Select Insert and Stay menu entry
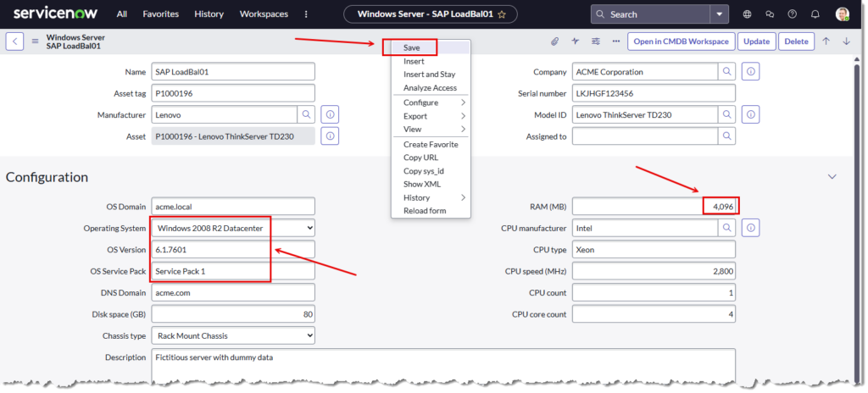Screen dimensions: 868x393 (429, 75)
